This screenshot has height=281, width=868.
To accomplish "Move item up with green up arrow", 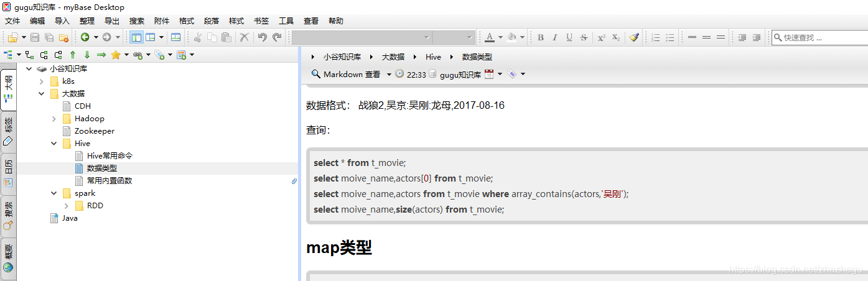I will coord(73,55).
